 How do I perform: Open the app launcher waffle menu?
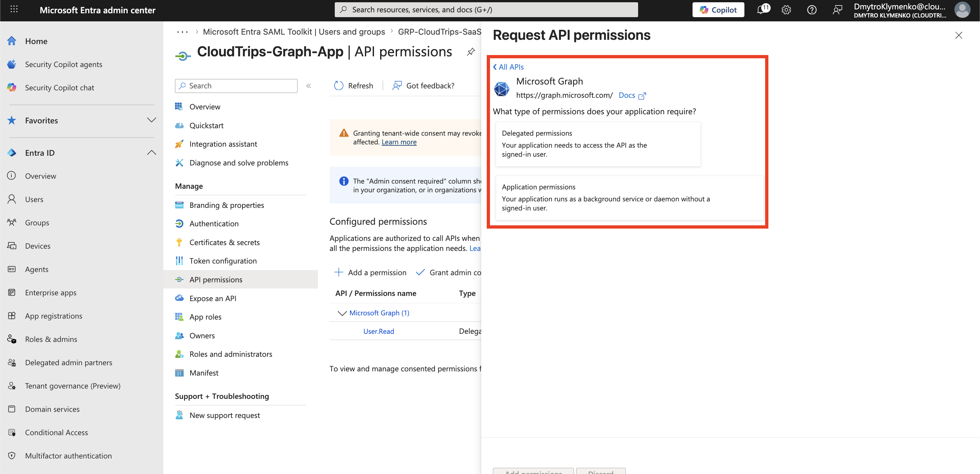(14, 9)
